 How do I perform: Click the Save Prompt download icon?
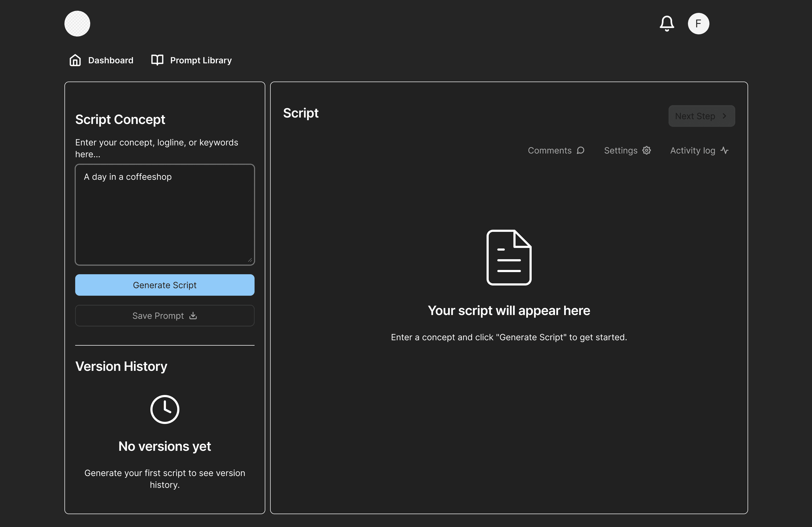click(x=193, y=316)
